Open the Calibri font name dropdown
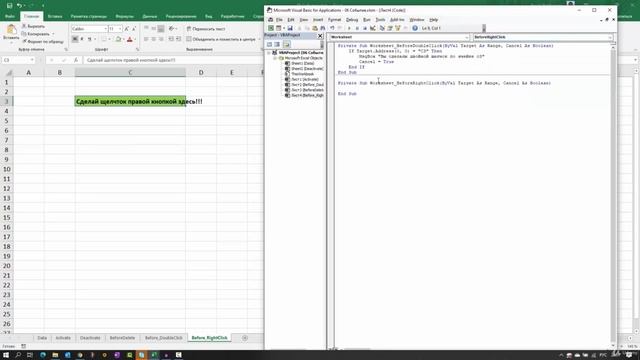Screen dimensions: 640x360 click(105, 29)
